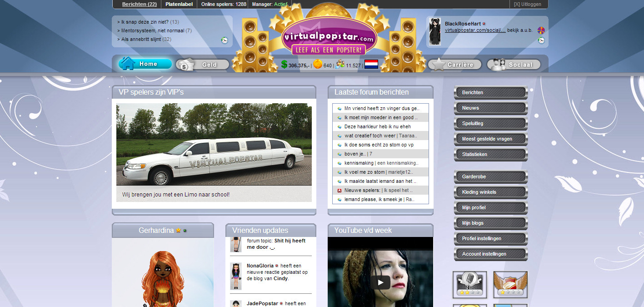Click the orange coin credits icon
The width and height of the screenshot is (644, 307).
[x=318, y=65]
